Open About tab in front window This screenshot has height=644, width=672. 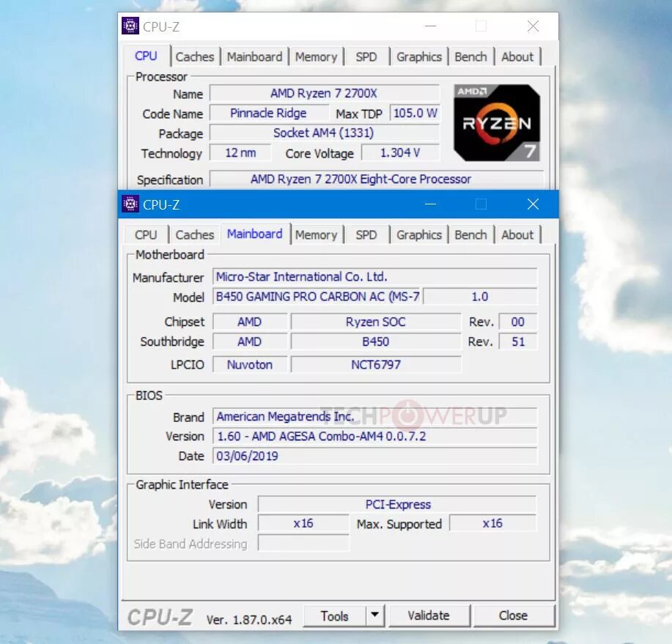517,234
